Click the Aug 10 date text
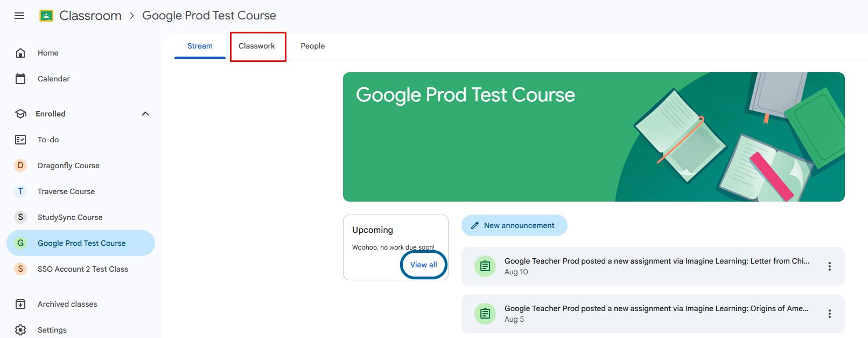The height and width of the screenshot is (338, 868). pyautogui.click(x=516, y=272)
